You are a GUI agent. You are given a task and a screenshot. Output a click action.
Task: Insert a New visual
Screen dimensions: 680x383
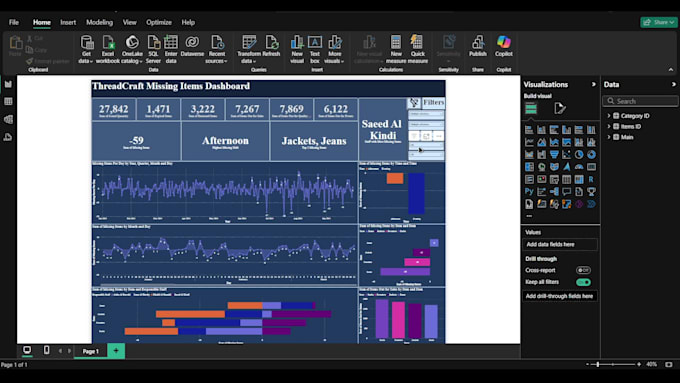297,49
